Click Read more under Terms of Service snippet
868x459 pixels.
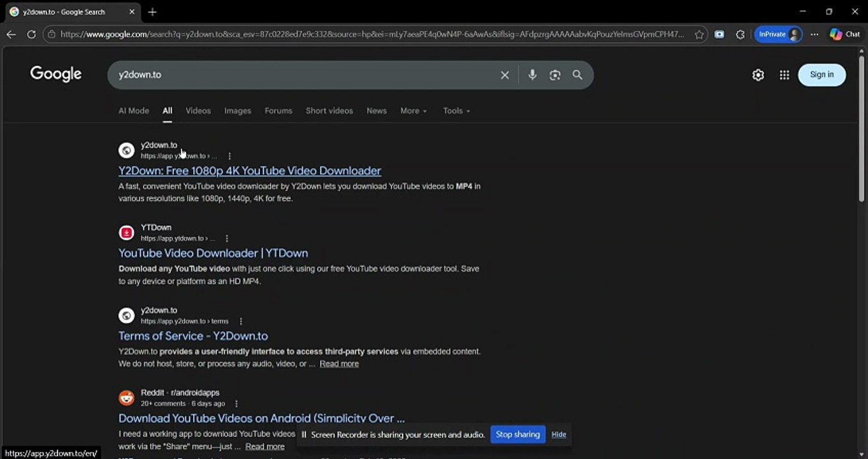(339, 364)
